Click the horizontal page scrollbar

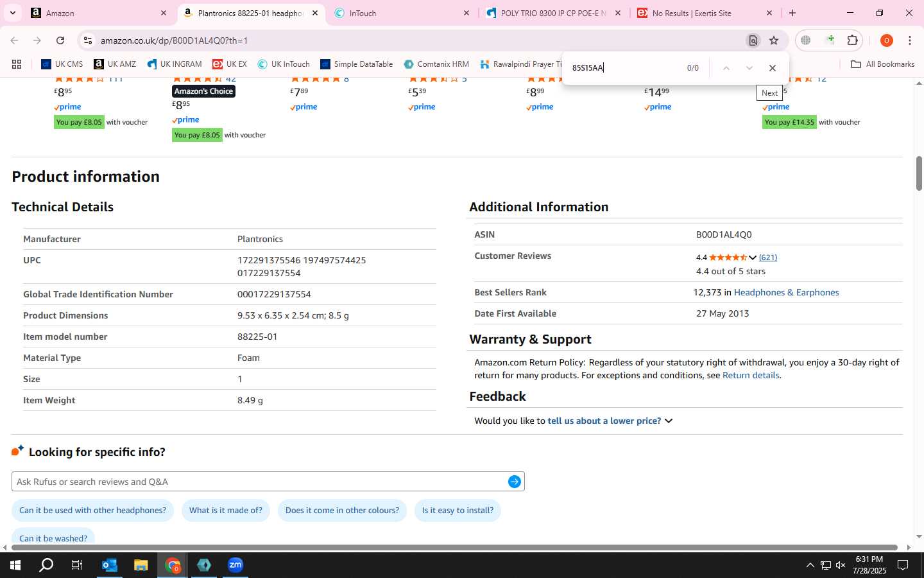[454, 548]
